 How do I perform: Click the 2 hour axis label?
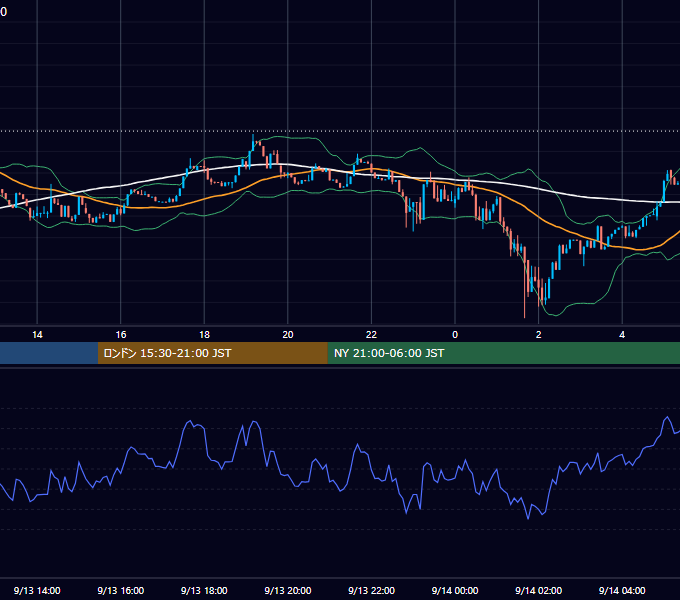tap(539, 335)
